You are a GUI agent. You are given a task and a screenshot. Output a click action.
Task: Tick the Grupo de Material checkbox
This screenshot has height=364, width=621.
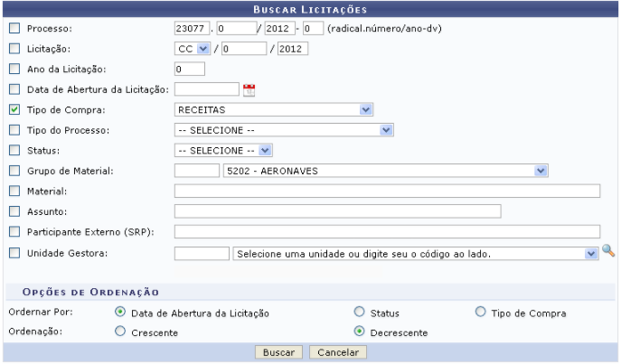(x=14, y=170)
